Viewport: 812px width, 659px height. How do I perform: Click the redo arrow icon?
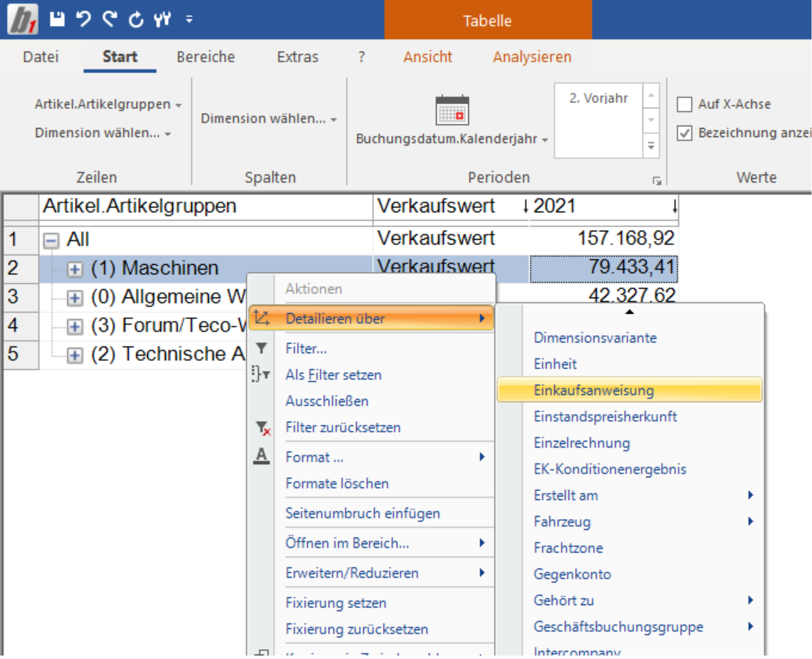click(109, 19)
